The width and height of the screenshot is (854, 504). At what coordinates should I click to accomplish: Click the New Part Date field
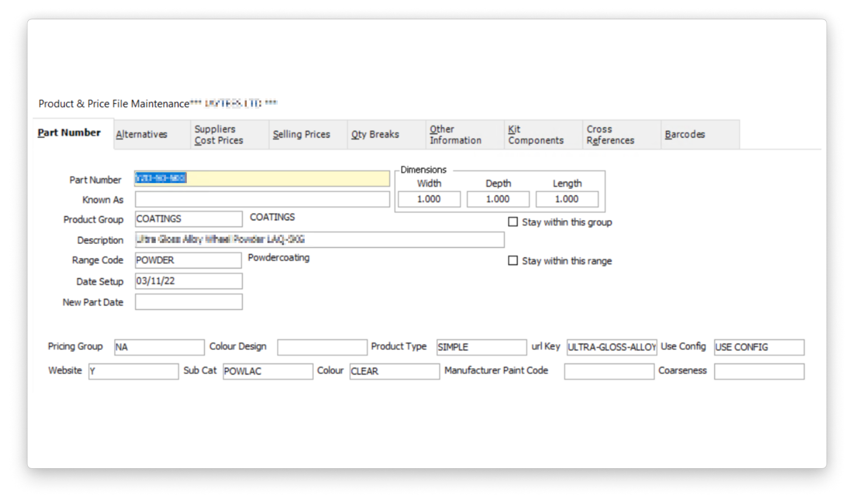click(x=188, y=302)
